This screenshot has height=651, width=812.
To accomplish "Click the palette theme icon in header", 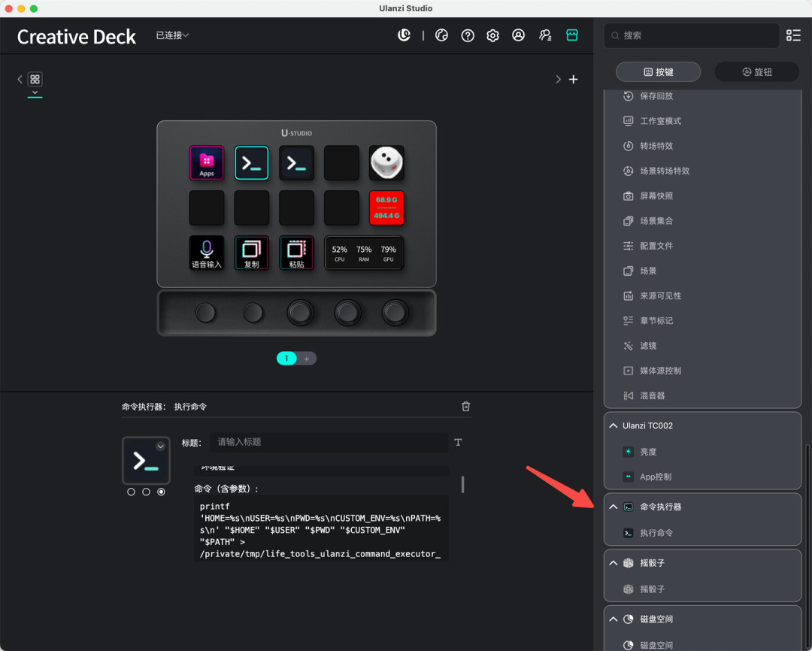I will pos(441,35).
